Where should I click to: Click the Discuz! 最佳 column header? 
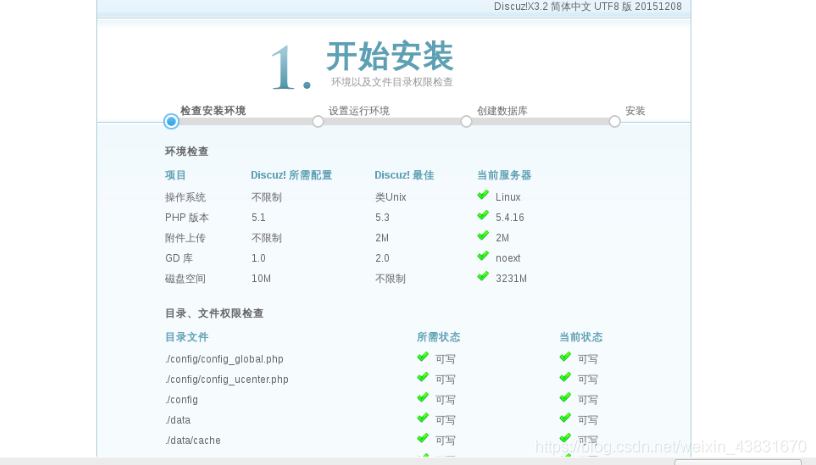pos(404,175)
